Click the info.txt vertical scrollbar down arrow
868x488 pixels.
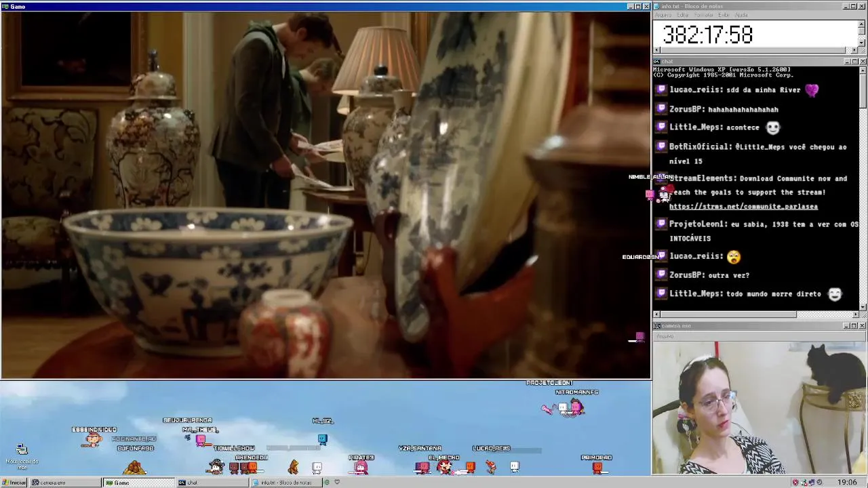tap(862, 43)
